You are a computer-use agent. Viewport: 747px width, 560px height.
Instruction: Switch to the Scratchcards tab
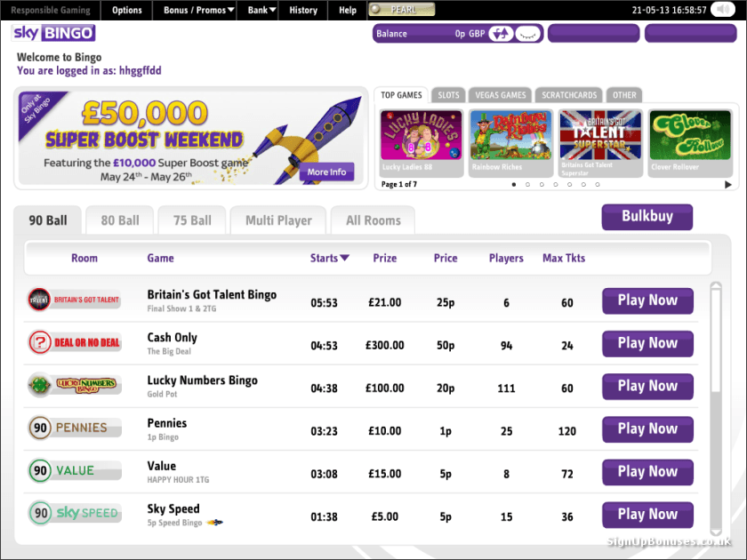click(569, 95)
